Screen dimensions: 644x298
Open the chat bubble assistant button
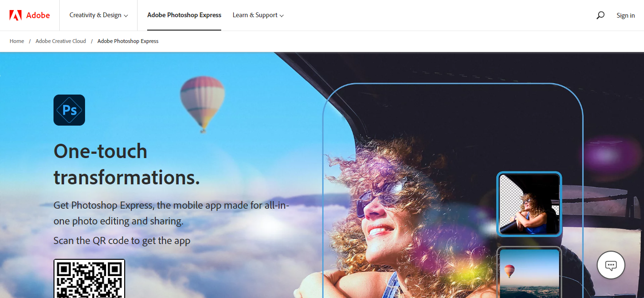coord(611,265)
